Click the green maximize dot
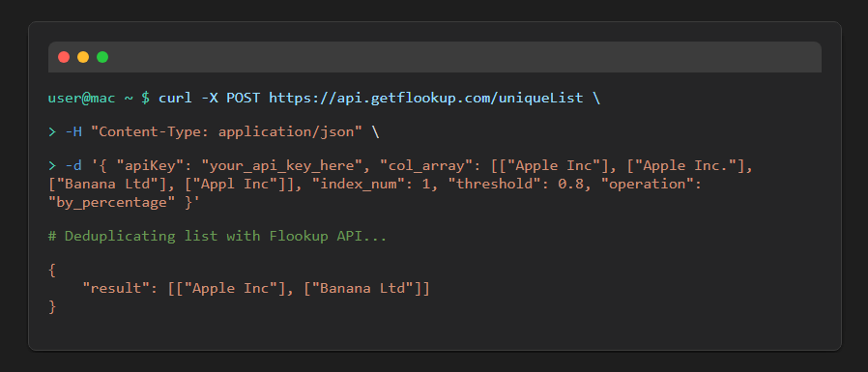This screenshot has height=372, width=868. tap(102, 57)
